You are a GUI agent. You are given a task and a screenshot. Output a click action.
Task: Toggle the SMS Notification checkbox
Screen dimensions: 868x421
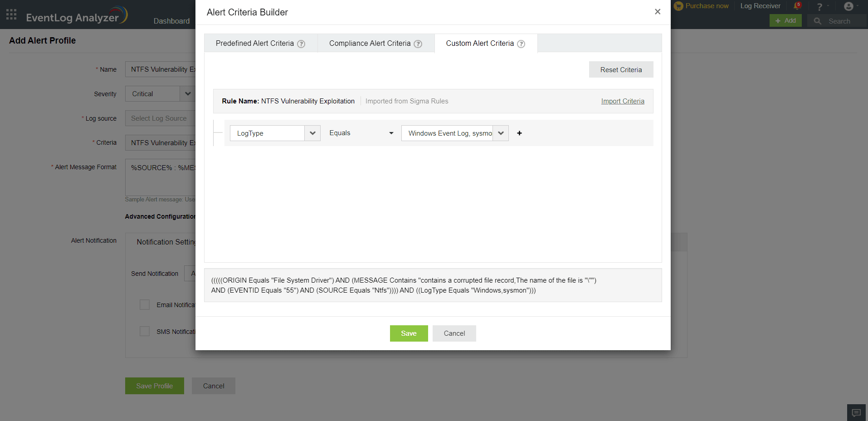(x=145, y=332)
